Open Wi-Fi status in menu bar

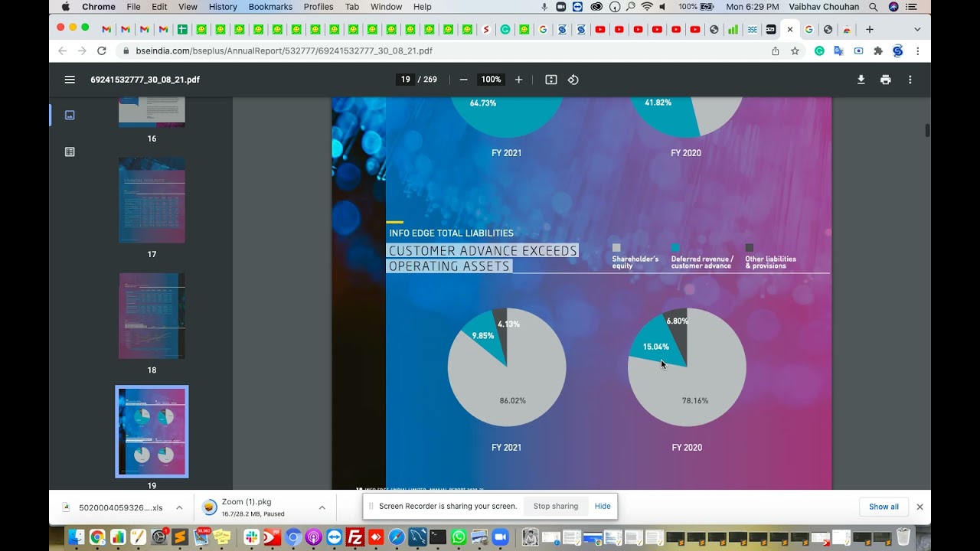tap(647, 7)
